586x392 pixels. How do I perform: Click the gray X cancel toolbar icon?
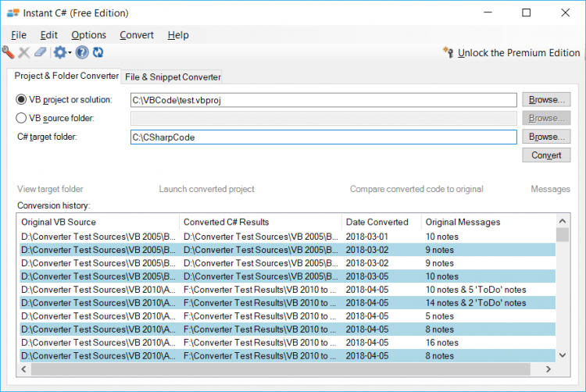pos(24,53)
